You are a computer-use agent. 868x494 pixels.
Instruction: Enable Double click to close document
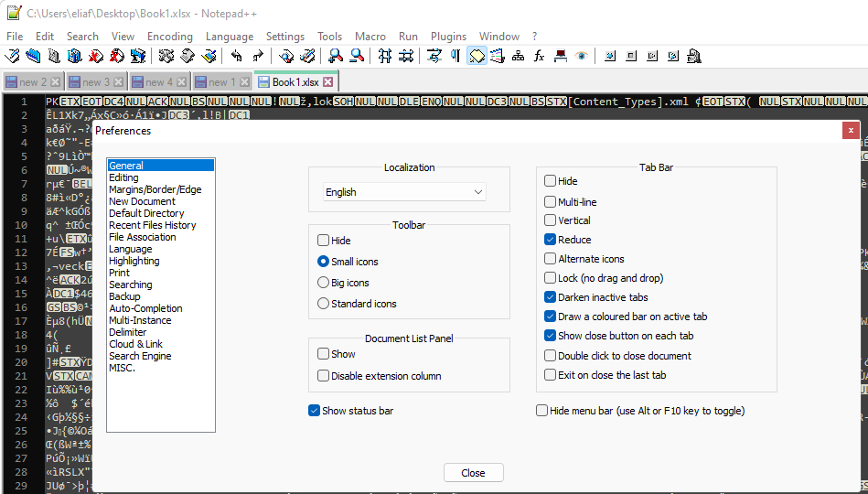coord(550,356)
